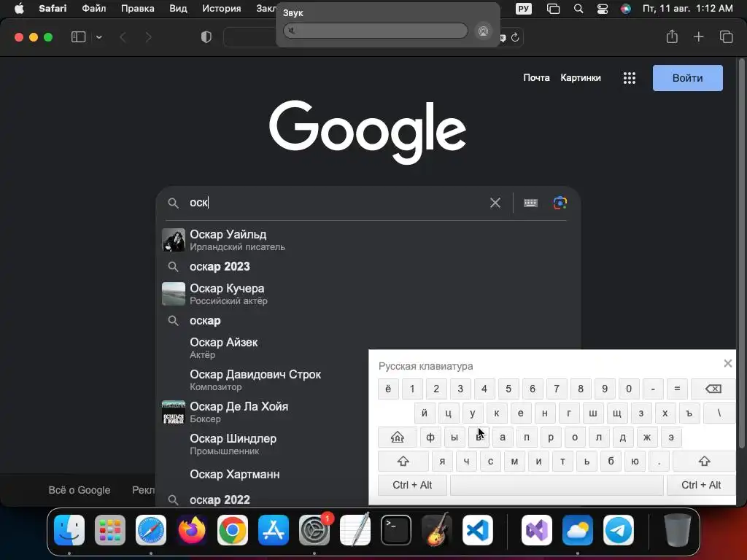The width and height of the screenshot is (747, 560).
Task: Clear the search box with the X icon
Action: pyautogui.click(x=495, y=203)
